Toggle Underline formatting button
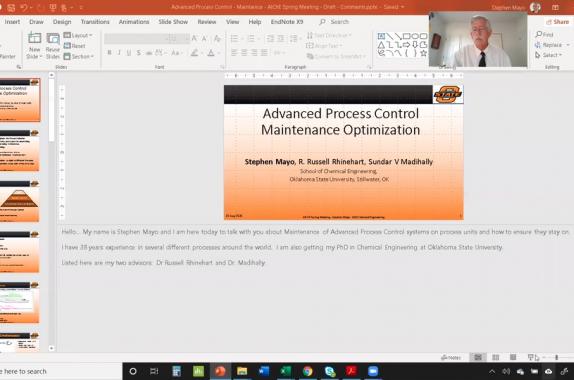 click(129, 53)
